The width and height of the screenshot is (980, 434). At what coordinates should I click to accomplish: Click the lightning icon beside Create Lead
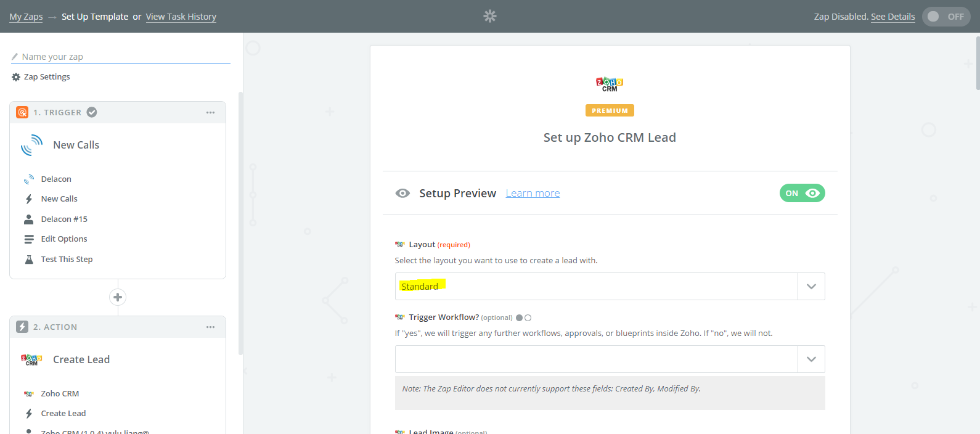tap(29, 414)
